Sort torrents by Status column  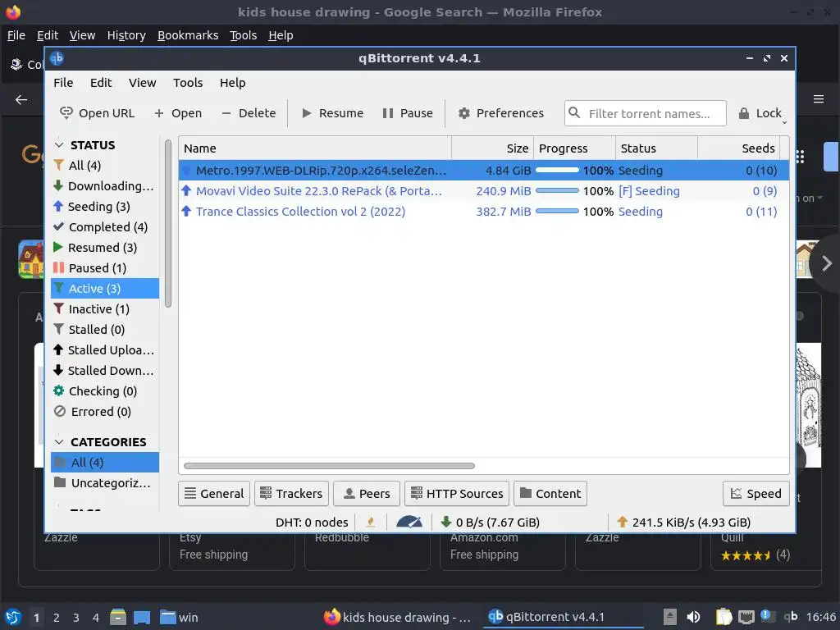(656, 148)
